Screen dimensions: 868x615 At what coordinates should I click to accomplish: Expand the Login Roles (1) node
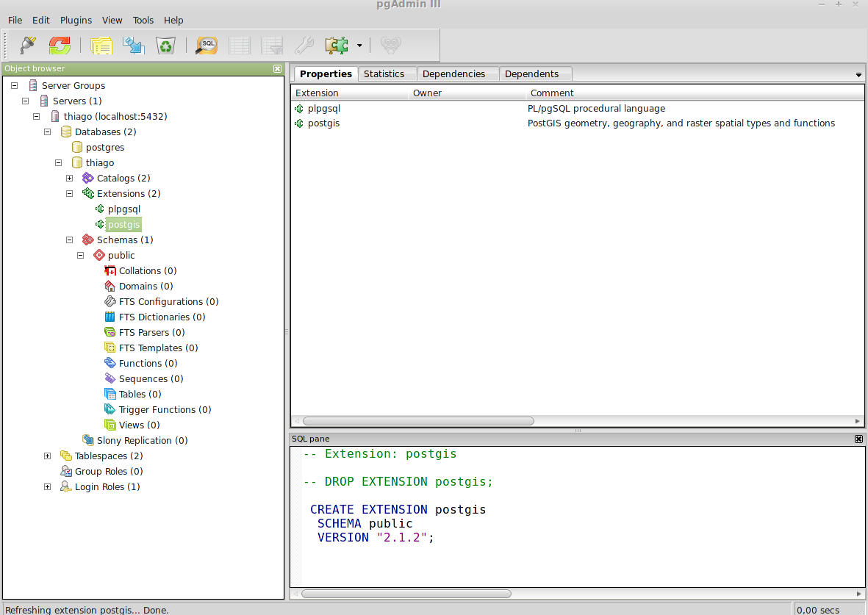point(47,486)
